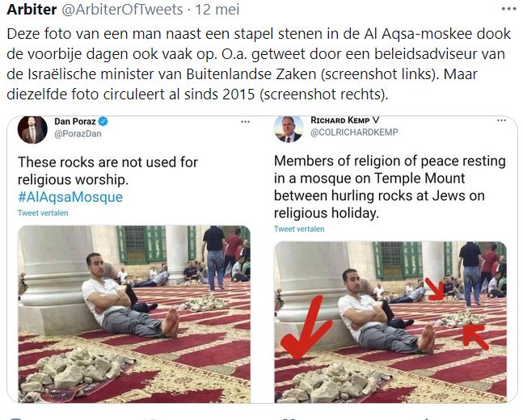The width and height of the screenshot is (523, 420).
Task: Open Dan Poraz tweet's three-dot menu
Action: 245,122
